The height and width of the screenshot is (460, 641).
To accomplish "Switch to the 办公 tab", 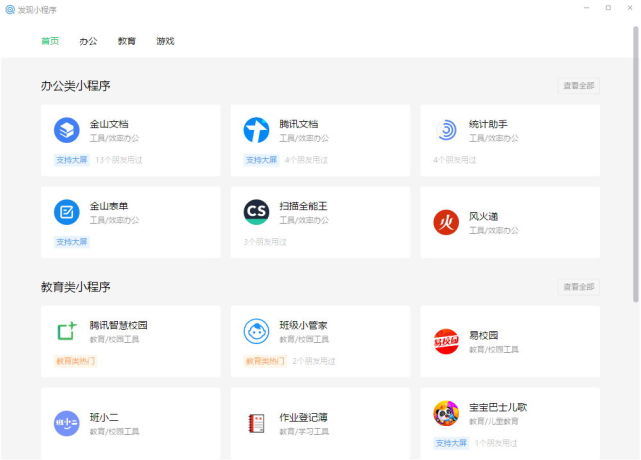I will (x=88, y=41).
